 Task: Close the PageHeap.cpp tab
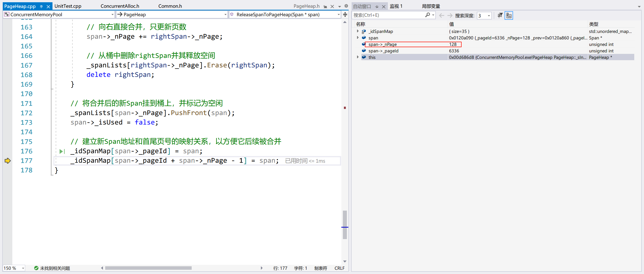48,6
